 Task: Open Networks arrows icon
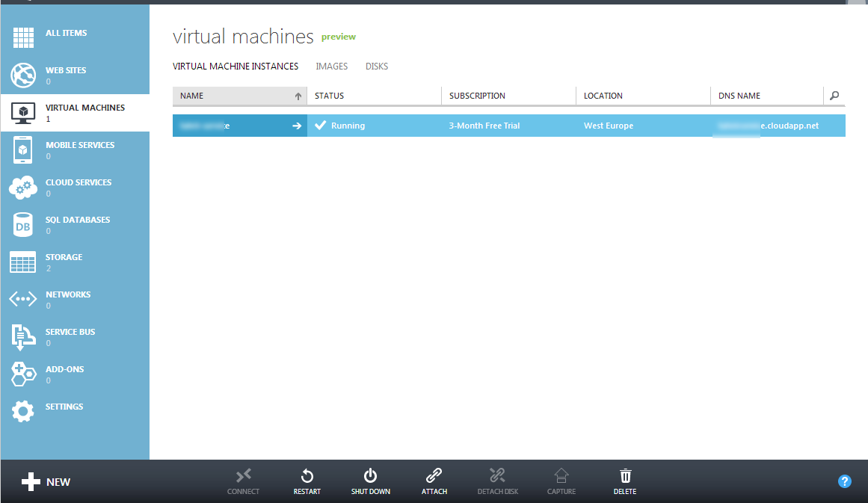coord(22,300)
